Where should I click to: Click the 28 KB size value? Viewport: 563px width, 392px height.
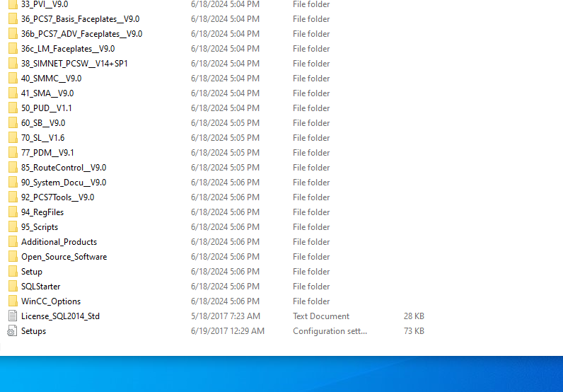pyautogui.click(x=414, y=316)
